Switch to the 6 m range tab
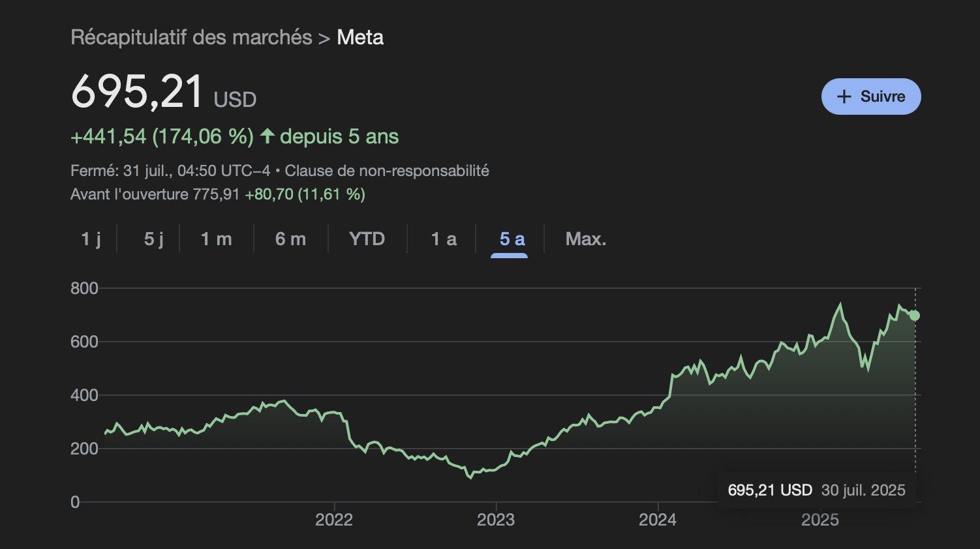Screen dimensions: 980x549 coord(290,239)
